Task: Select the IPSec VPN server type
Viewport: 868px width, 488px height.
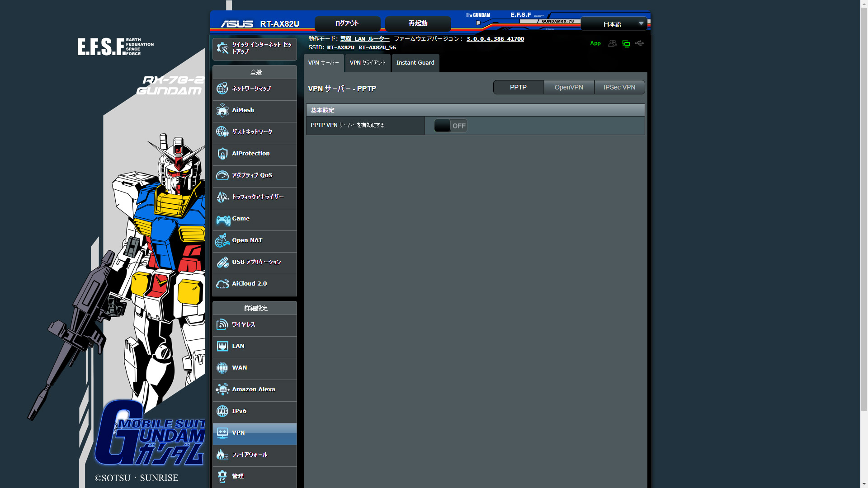Action: tap(619, 87)
